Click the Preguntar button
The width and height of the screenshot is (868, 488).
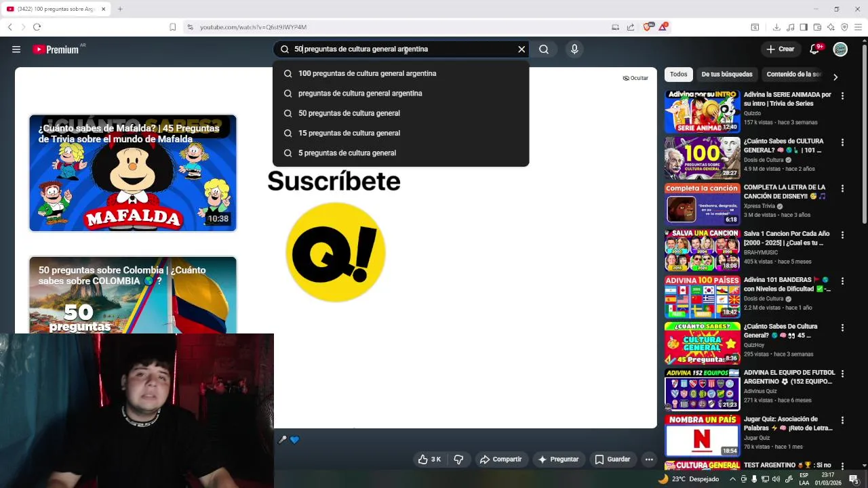557,460
